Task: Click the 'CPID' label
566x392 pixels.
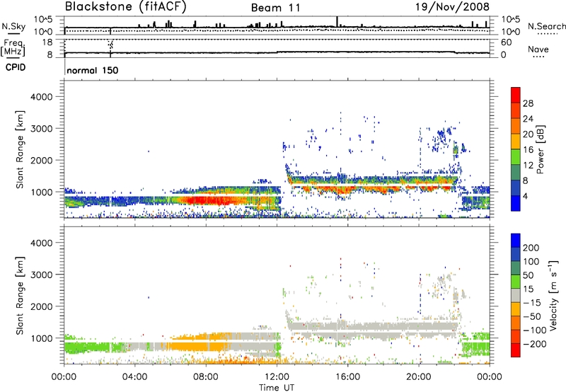Action: 16,67
